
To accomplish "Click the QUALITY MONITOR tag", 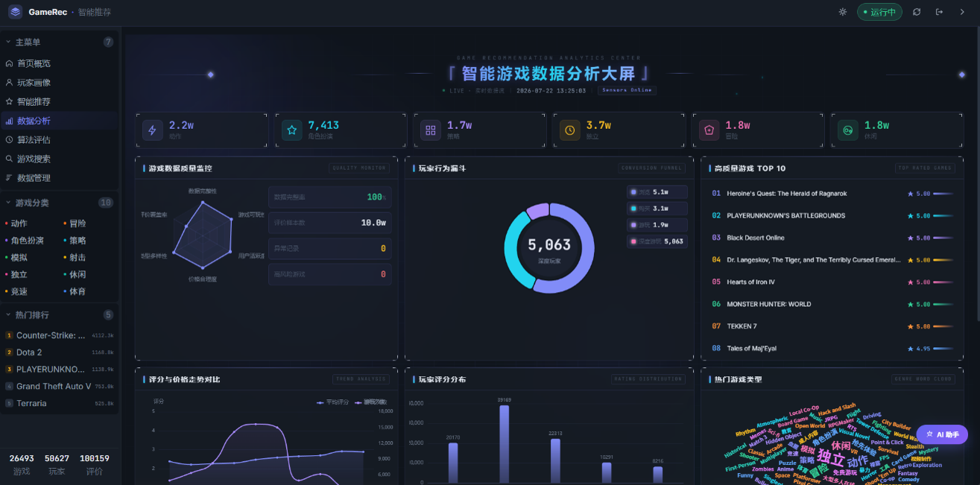I will [x=359, y=168].
